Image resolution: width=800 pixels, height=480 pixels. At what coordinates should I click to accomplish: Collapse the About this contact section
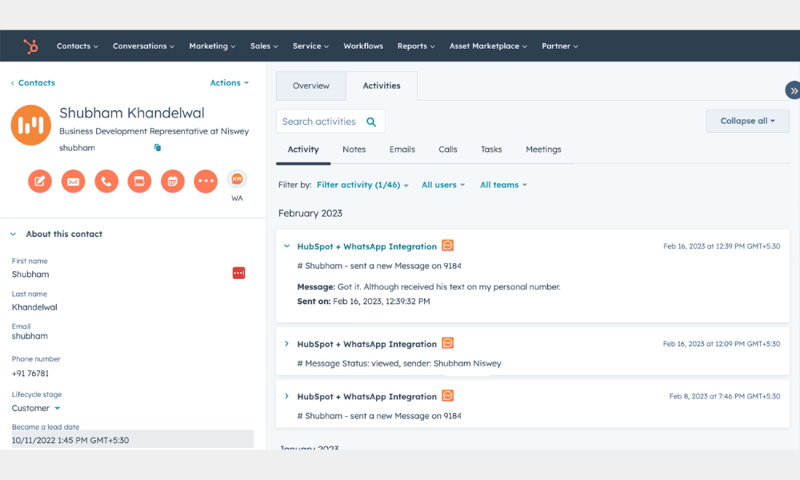point(13,234)
